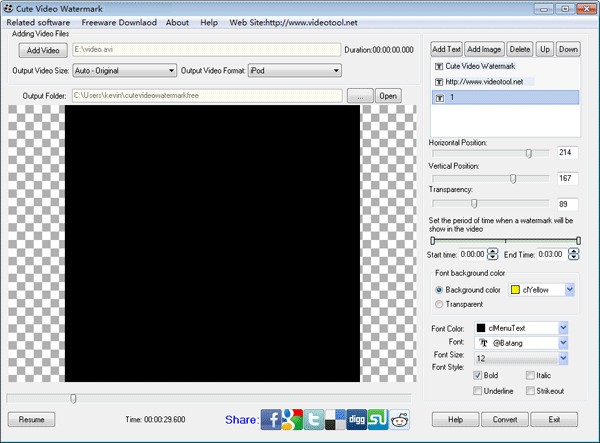Open the Freeware Download menu
The height and width of the screenshot is (443, 600).
(118, 22)
